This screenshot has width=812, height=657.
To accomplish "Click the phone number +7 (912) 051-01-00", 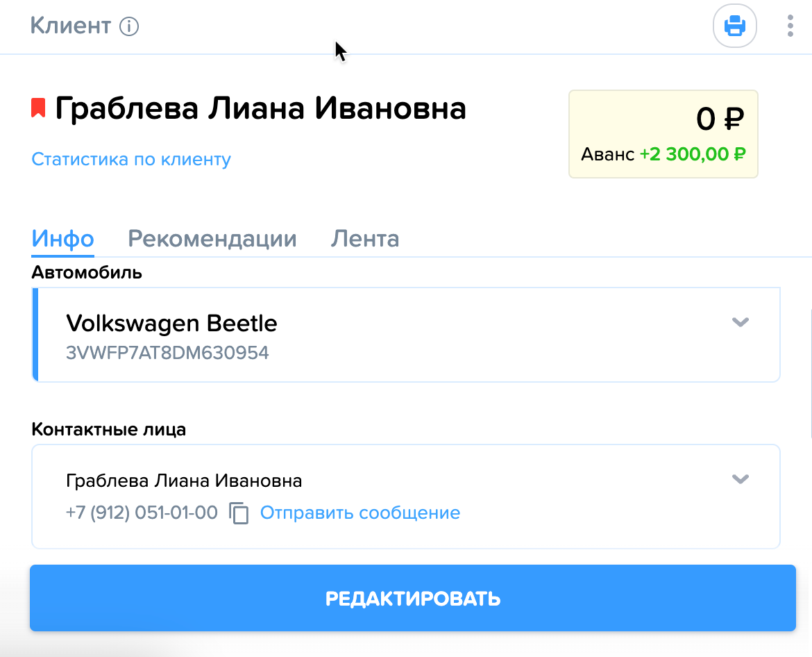I will pos(142,513).
